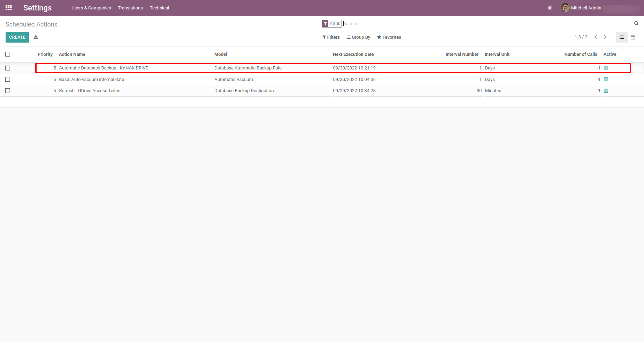Click Database Automatic Backup Rule model cell
The height and width of the screenshot is (342, 644).
tap(248, 68)
